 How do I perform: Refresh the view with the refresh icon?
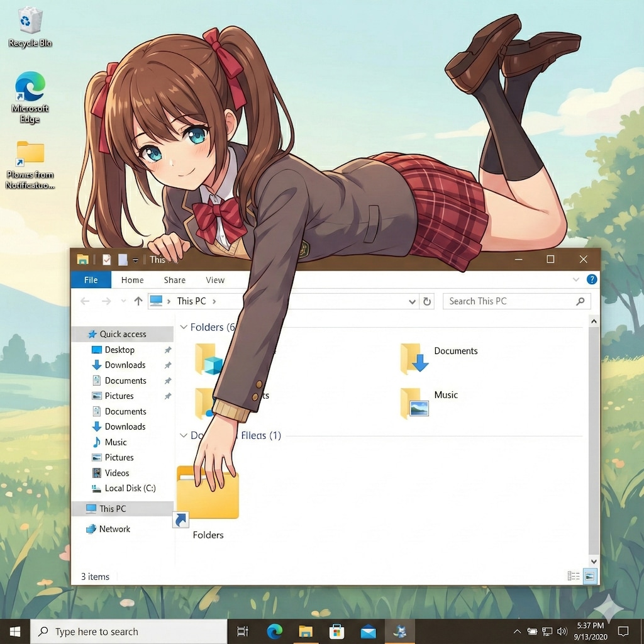tap(427, 301)
